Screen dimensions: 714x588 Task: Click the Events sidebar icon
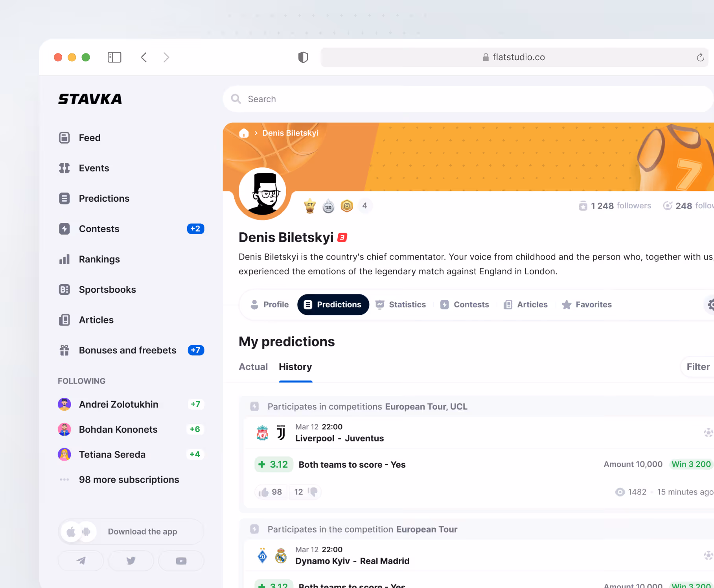[x=64, y=168]
